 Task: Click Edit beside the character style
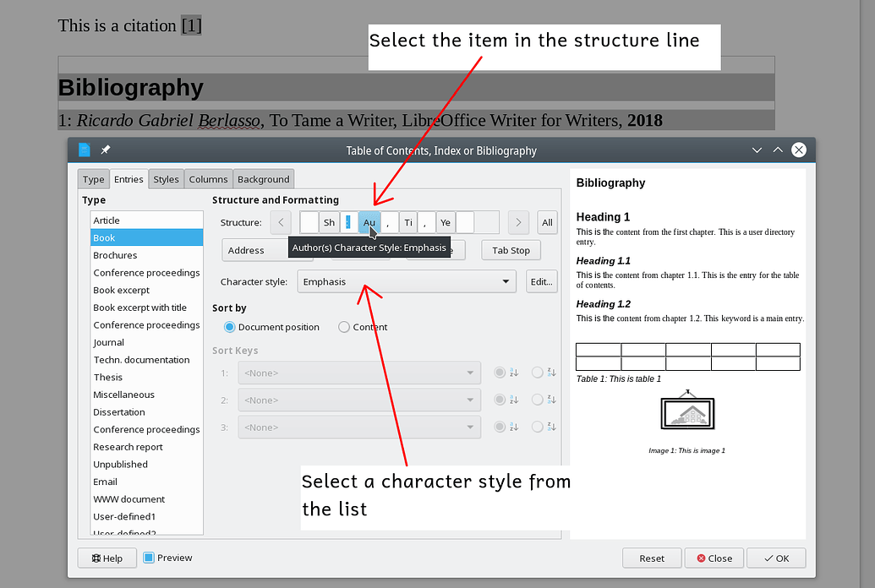coord(541,280)
